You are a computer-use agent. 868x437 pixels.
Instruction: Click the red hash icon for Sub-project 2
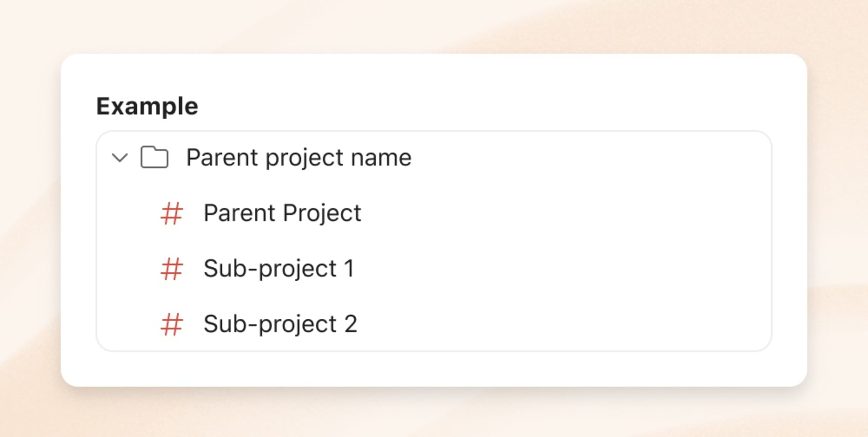[x=171, y=324]
